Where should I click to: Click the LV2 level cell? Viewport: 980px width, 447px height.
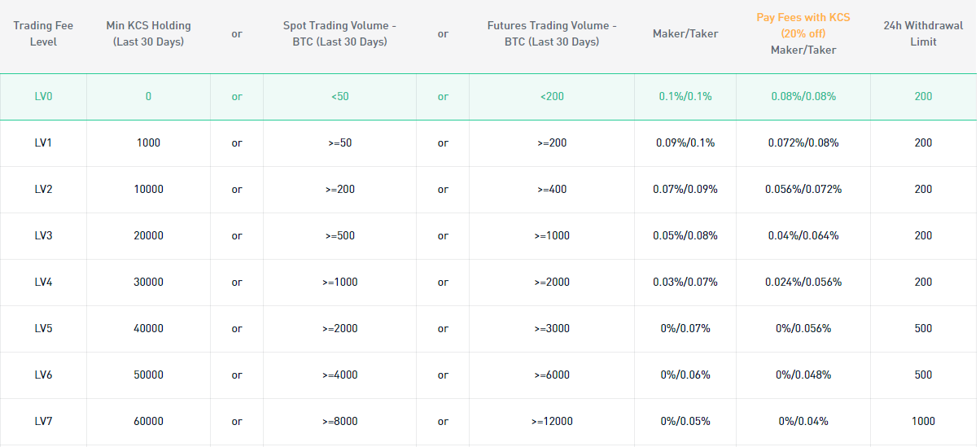(x=43, y=190)
